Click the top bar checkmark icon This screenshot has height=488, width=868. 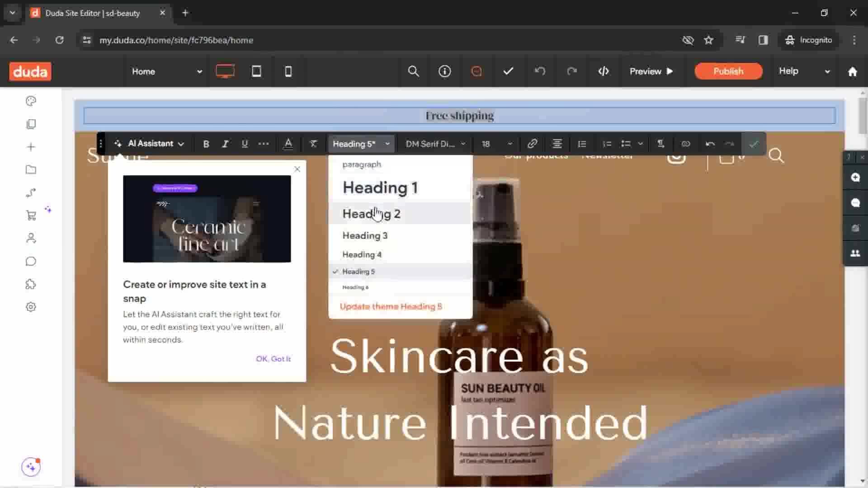(508, 71)
